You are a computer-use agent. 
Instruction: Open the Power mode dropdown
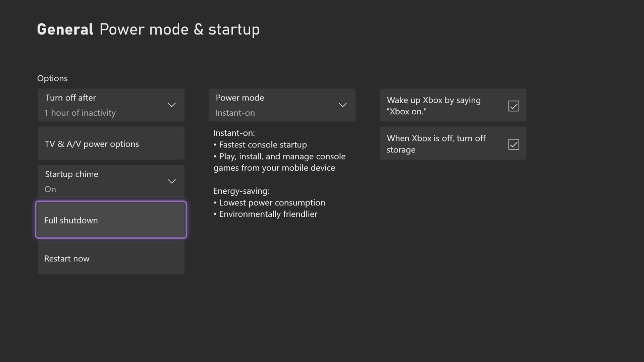(x=343, y=105)
